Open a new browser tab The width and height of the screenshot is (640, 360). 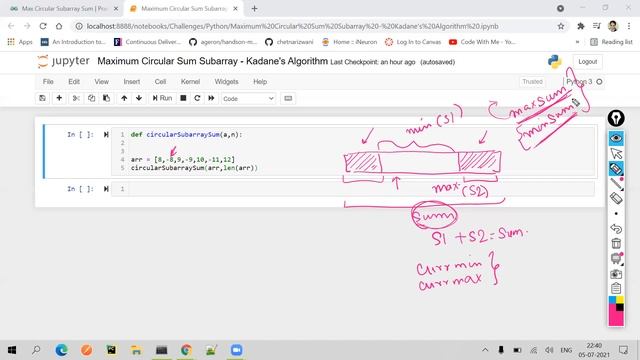(254, 8)
